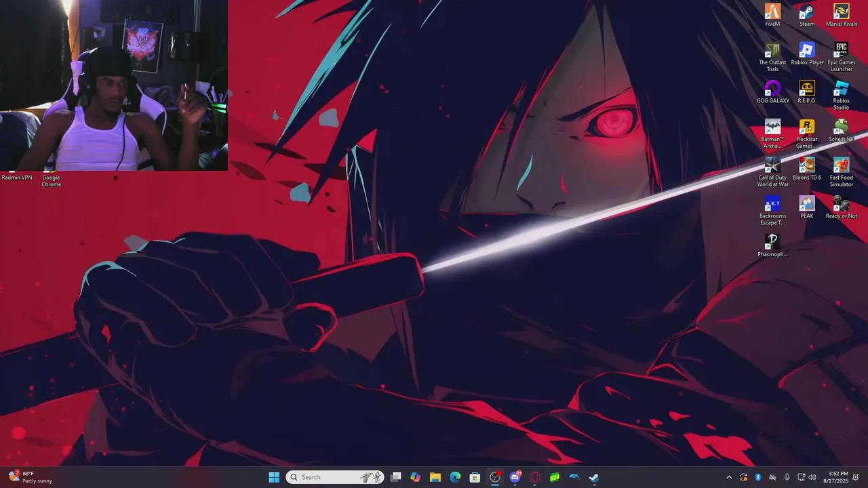Screen dimensions: 868x488
Task: Open network settings tray icon
Action: click(802, 477)
